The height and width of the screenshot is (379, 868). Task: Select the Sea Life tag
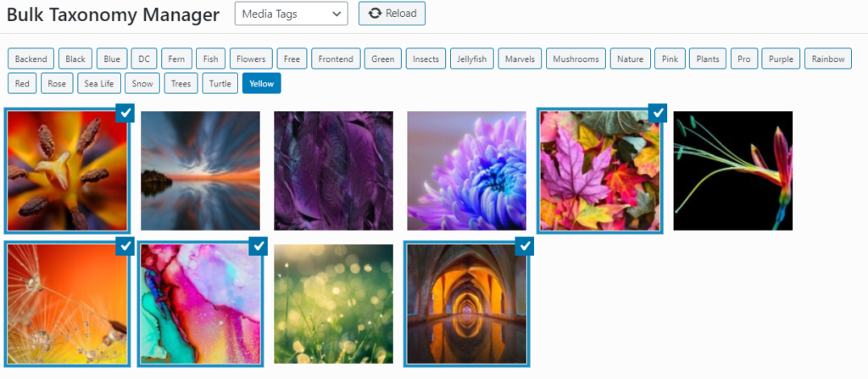(99, 84)
